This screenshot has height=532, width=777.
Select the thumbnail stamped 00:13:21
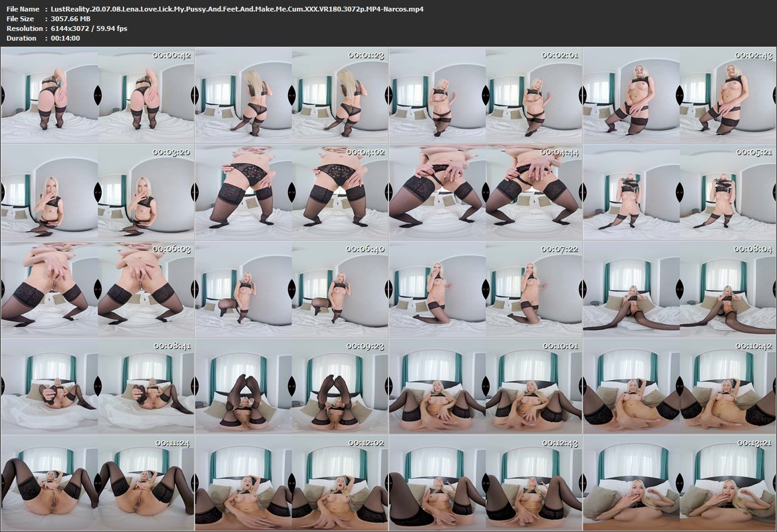click(679, 483)
